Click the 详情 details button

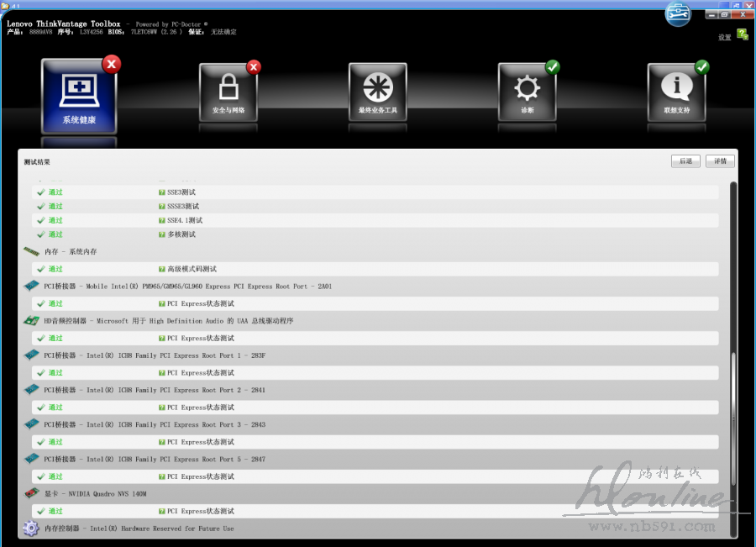click(x=721, y=161)
